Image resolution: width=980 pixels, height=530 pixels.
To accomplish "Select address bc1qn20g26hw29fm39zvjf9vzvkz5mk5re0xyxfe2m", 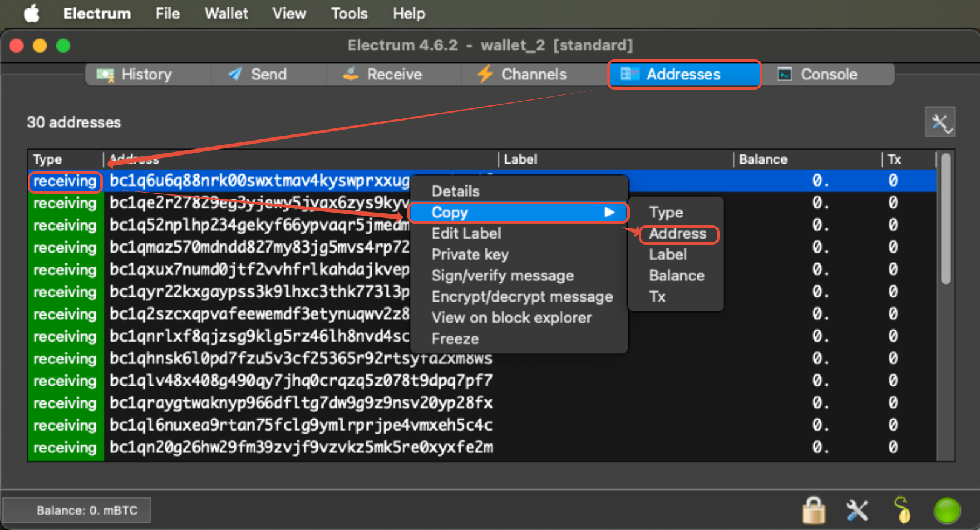I will [301, 448].
